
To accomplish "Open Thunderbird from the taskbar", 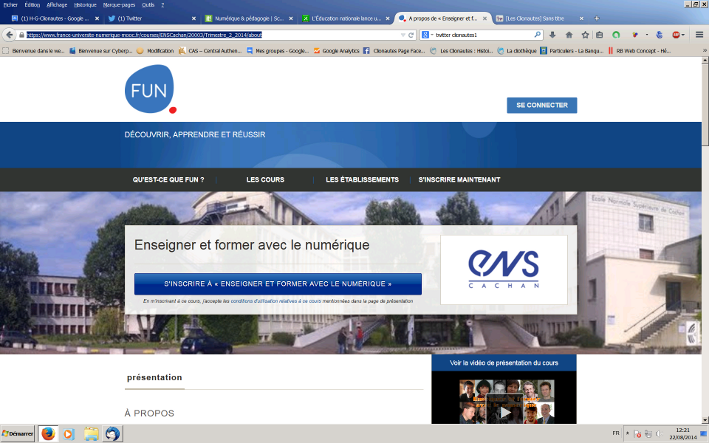I will [112, 434].
